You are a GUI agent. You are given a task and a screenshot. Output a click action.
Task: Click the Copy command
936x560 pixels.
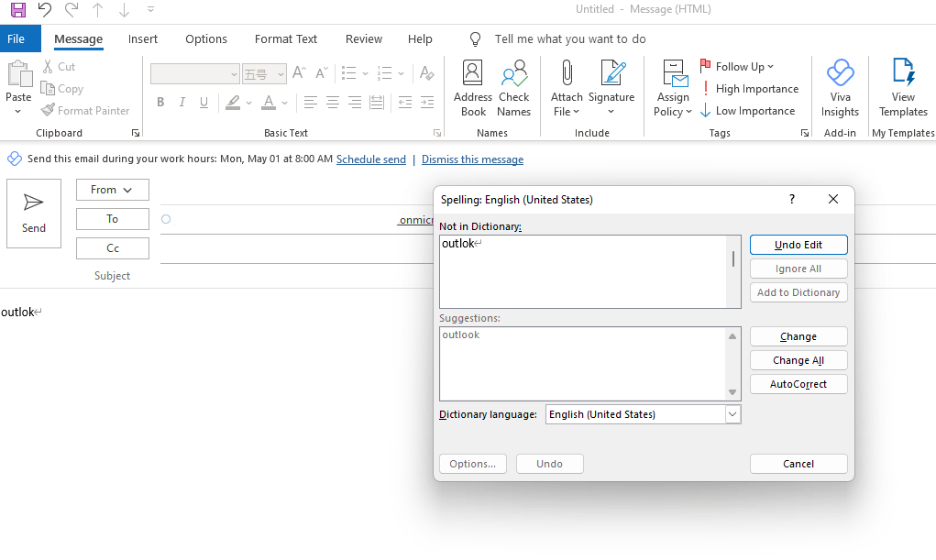point(62,89)
